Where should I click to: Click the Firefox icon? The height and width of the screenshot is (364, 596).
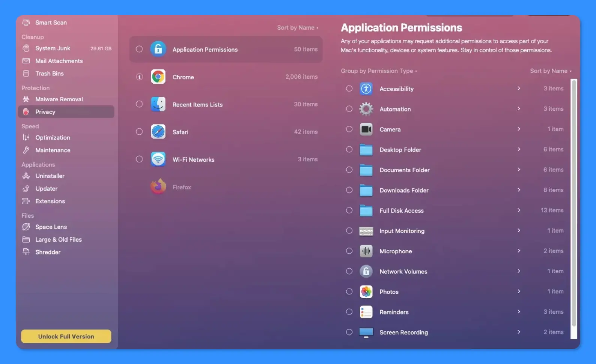pyautogui.click(x=158, y=187)
